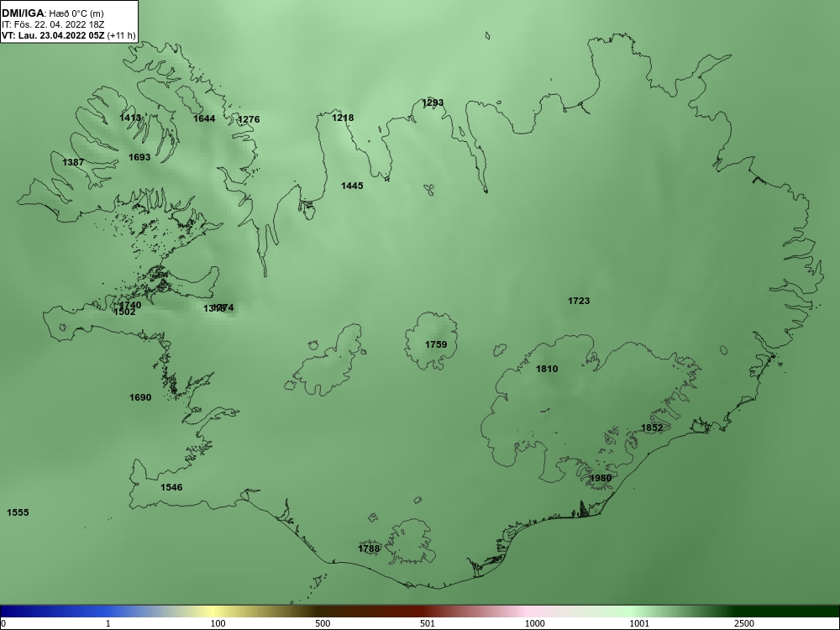Click the legend label 501
This screenshot has height=630, width=840.
[x=428, y=623]
